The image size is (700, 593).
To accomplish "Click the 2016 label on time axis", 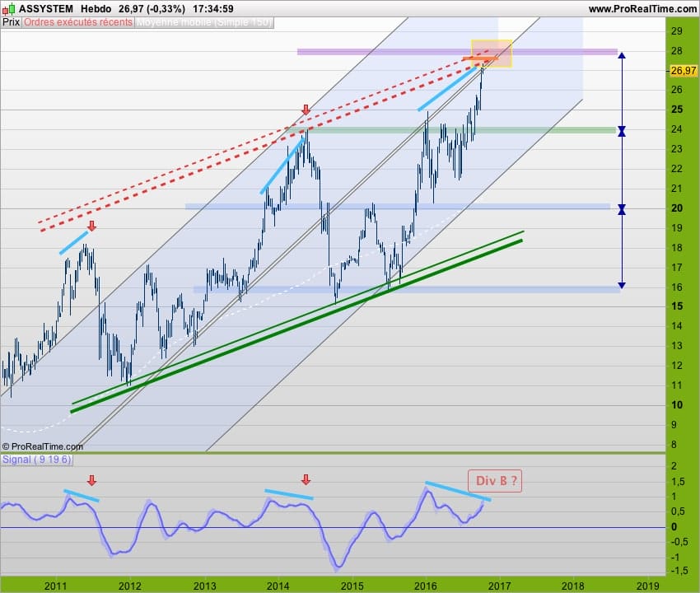I will pyautogui.click(x=426, y=586).
